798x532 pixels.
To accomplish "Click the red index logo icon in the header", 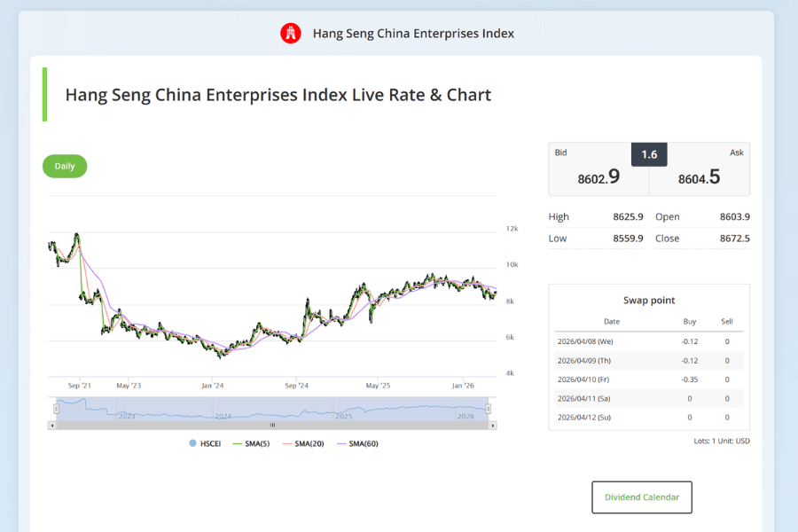I will tap(291, 33).
